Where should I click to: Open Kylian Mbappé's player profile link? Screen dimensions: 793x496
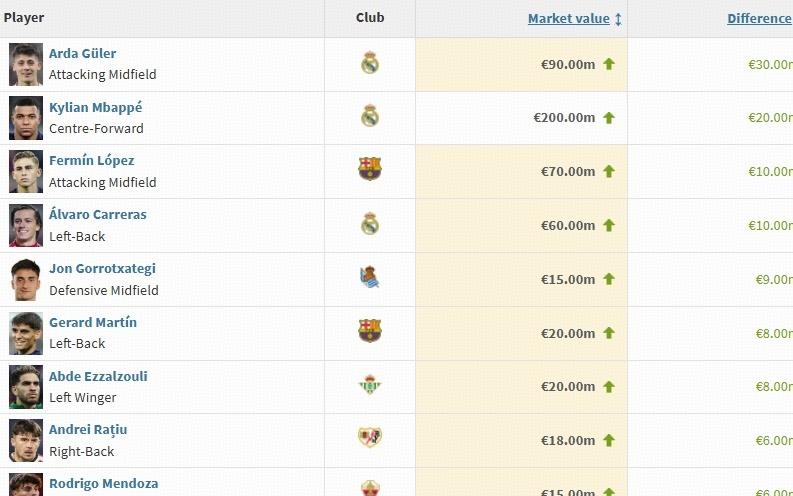tap(95, 107)
